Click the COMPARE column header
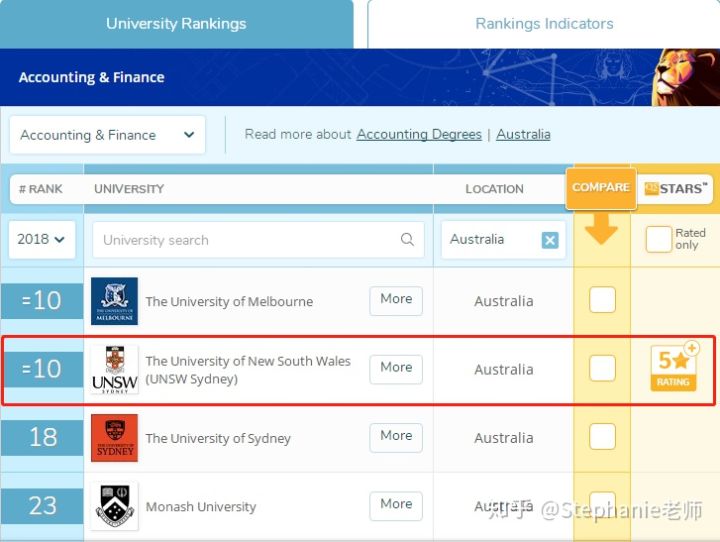The width and height of the screenshot is (720, 542). [601, 188]
